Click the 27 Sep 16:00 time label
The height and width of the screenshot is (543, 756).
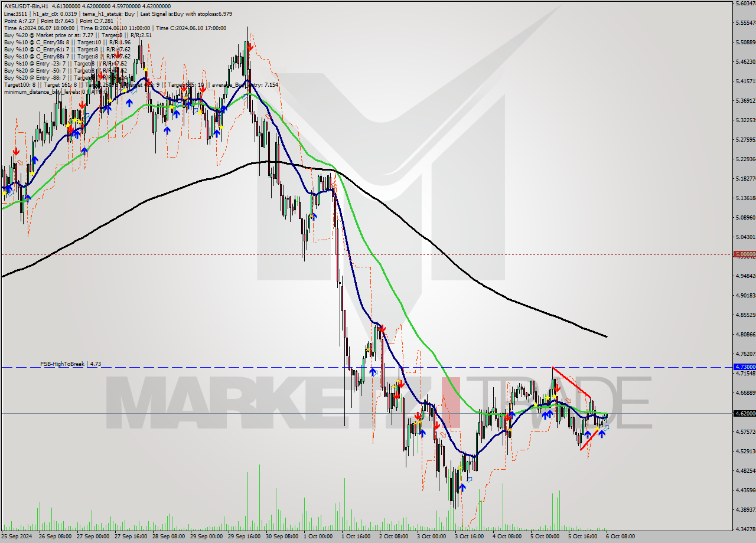[x=131, y=537]
